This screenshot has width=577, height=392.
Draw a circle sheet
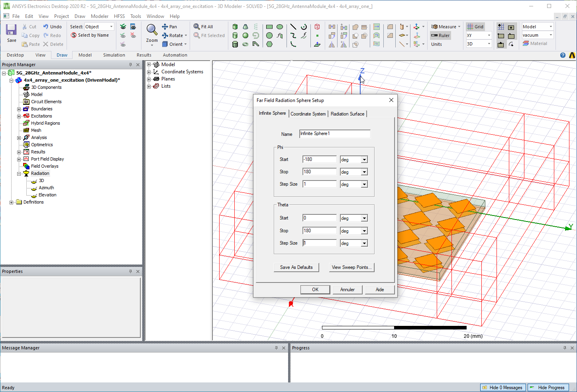269,35
